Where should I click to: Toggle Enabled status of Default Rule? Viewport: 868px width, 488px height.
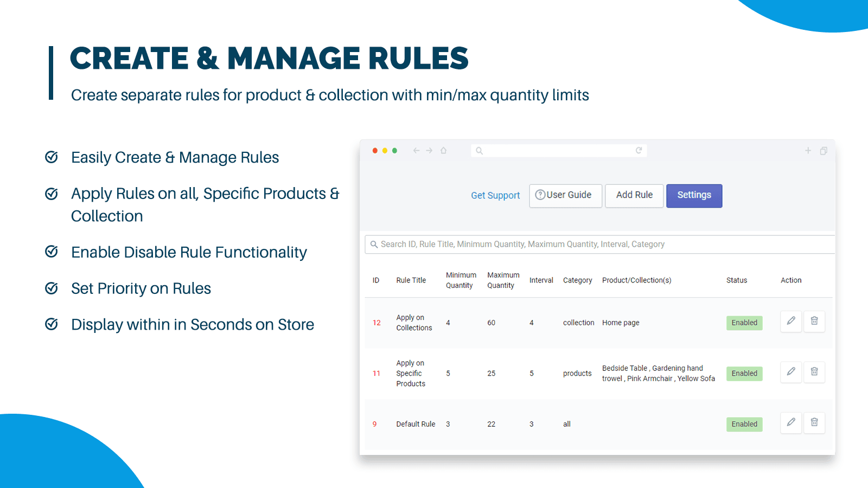[744, 424]
